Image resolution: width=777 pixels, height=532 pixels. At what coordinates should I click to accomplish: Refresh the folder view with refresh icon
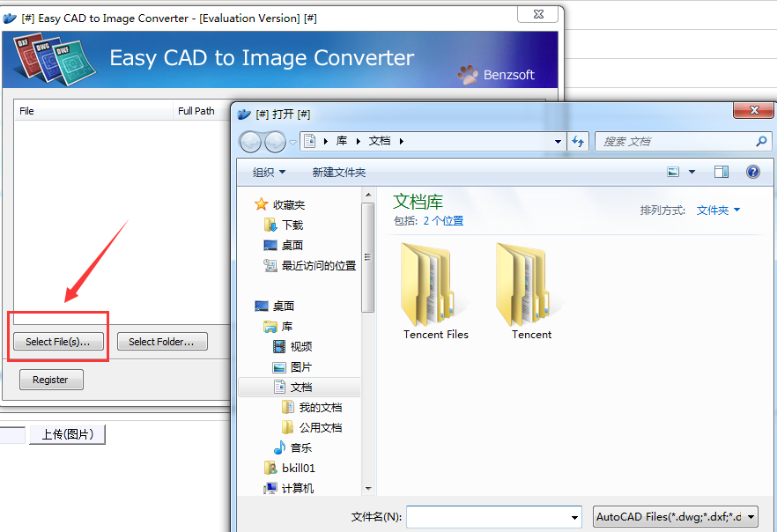[x=578, y=142]
